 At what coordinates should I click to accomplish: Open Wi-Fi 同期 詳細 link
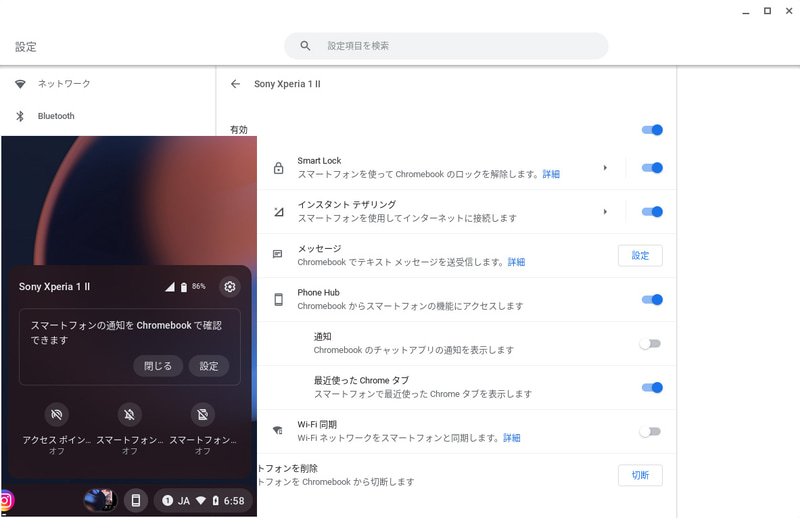[x=512, y=438]
